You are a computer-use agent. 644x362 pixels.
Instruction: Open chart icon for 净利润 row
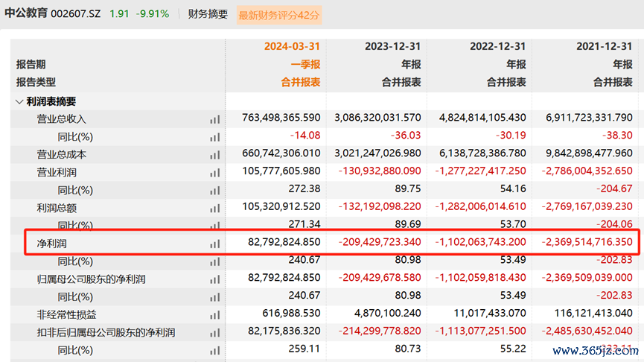coord(215,244)
